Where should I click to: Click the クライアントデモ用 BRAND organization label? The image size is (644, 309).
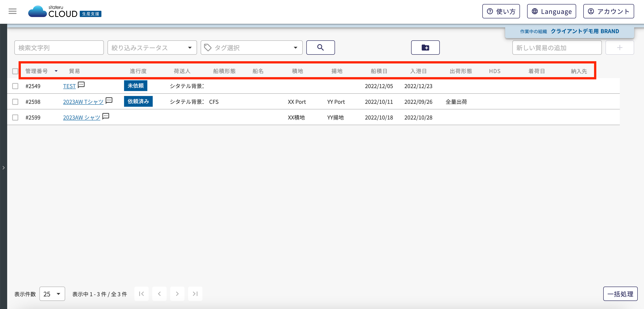(585, 31)
